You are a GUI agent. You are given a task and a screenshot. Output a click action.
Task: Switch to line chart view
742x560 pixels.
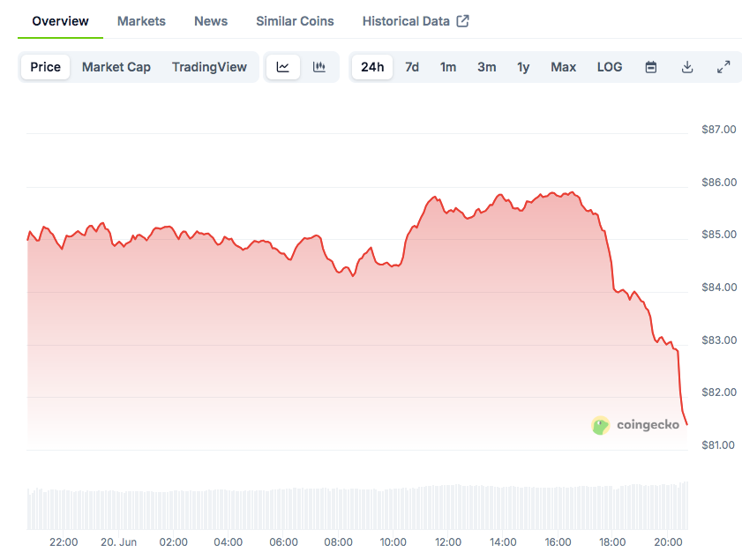(282, 67)
